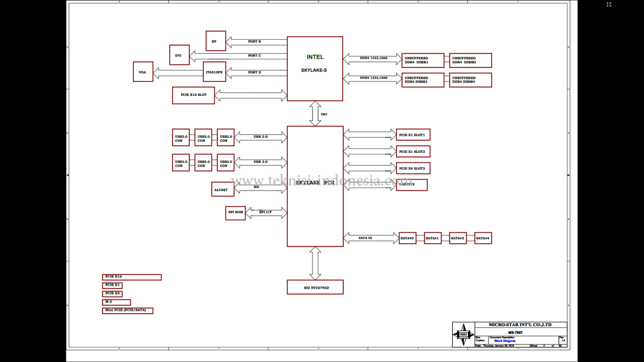Click the IT6515FN block
Viewport: 644px width, 362px height.
(x=215, y=72)
